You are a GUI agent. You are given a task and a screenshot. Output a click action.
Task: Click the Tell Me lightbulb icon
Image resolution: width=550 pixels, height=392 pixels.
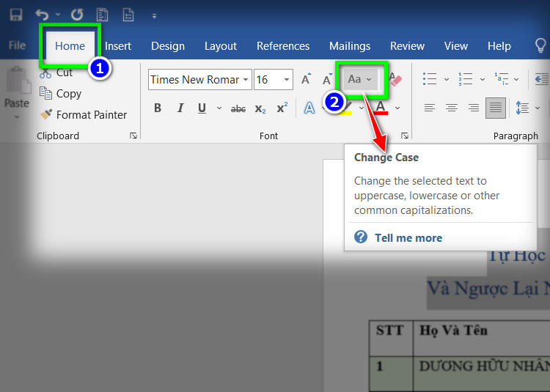coord(540,45)
